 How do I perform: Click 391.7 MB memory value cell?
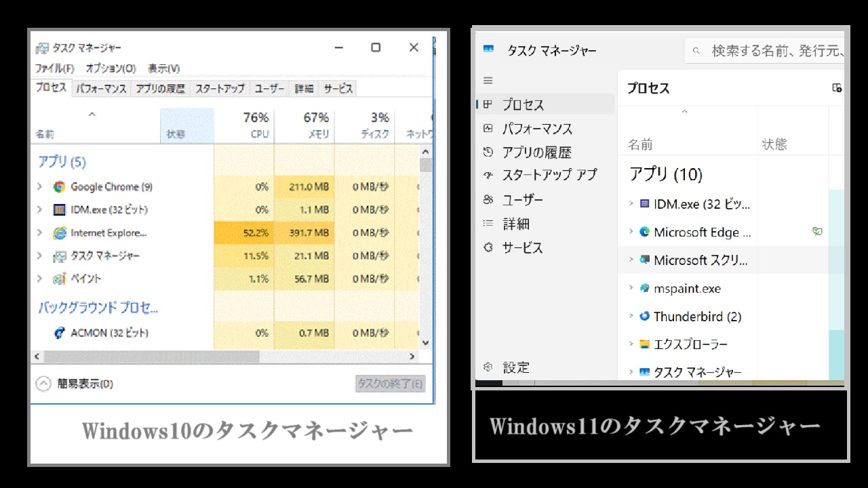click(x=304, y=233)
